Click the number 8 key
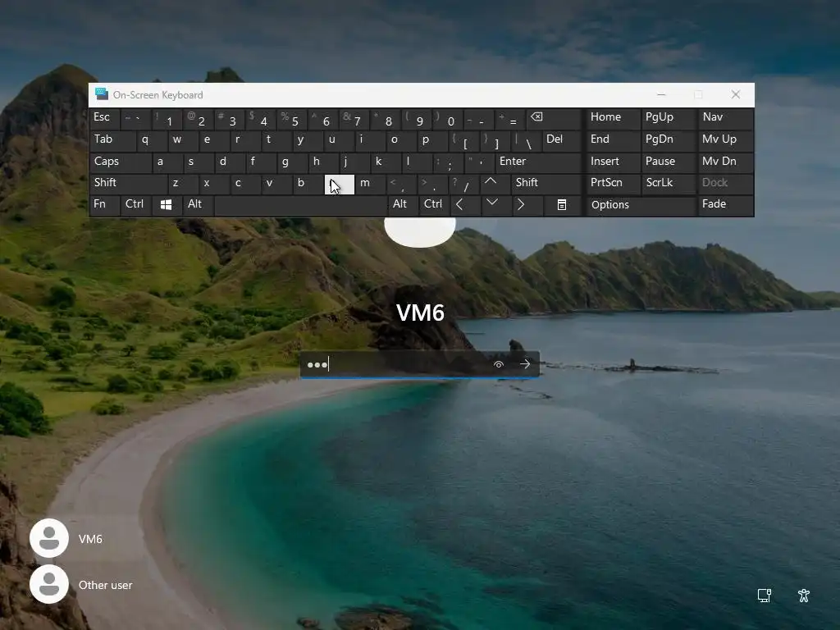The image size is (840, 630). coord(386,119)
